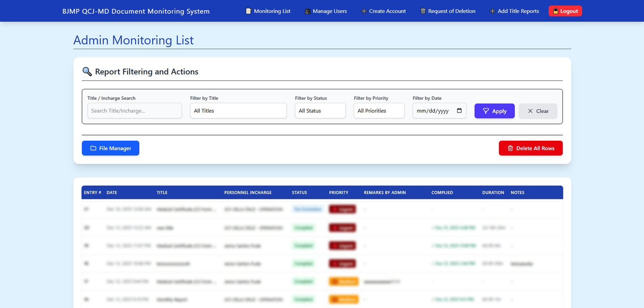Screen dimensions: 644x308
Task: Click the trash icon on Delete All Rows
Action: coord(510,148)
